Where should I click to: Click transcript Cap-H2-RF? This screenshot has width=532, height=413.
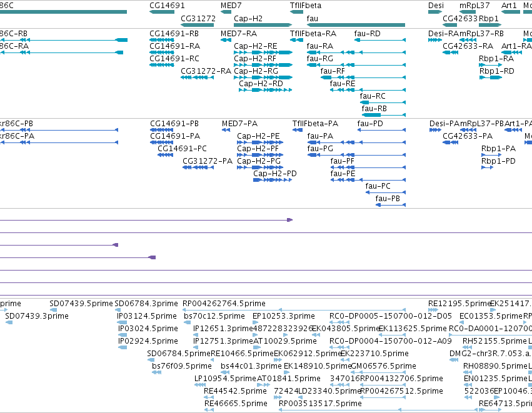(255, 59)
